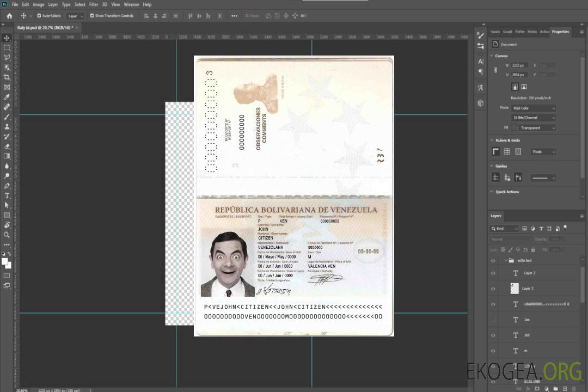This screenshot has height=392, width=588.
Task: Select portrait canvas orientation button
Action: coord(515,87)
